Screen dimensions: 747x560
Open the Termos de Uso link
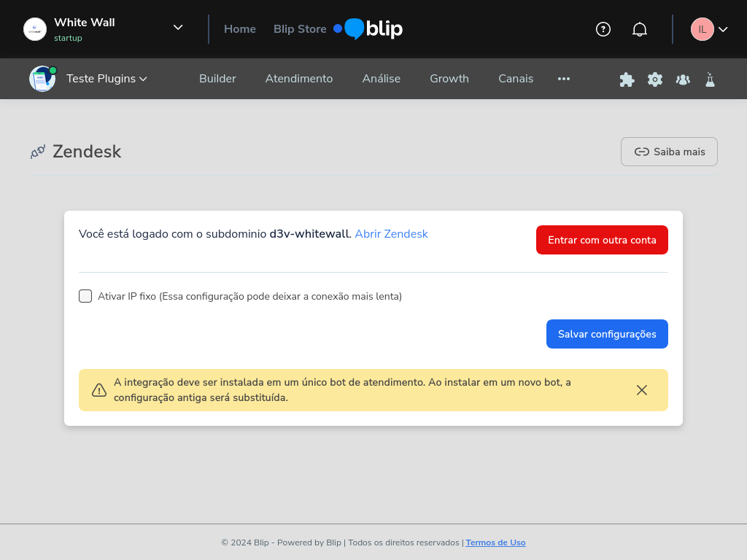tap(495, 542)
